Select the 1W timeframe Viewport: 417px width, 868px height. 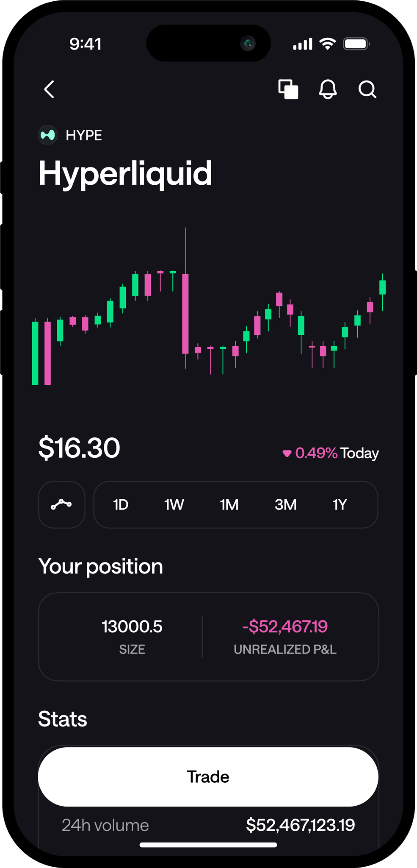(x=174, y=505)
